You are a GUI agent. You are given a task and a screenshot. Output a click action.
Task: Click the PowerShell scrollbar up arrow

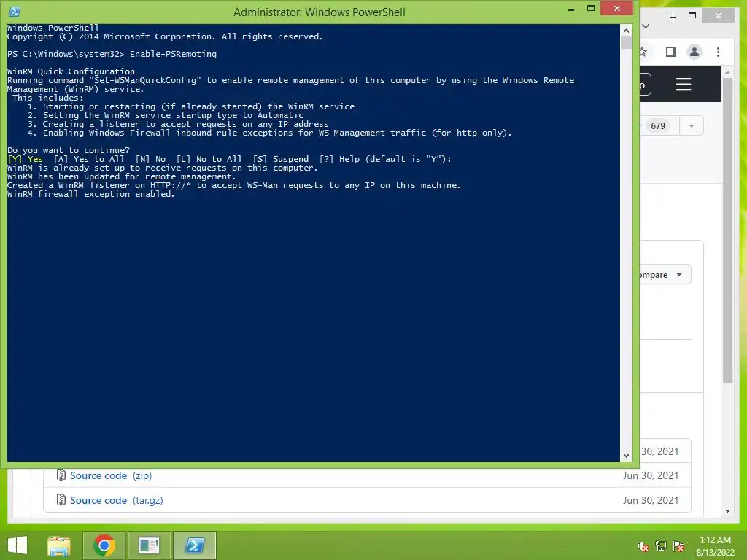626,31
